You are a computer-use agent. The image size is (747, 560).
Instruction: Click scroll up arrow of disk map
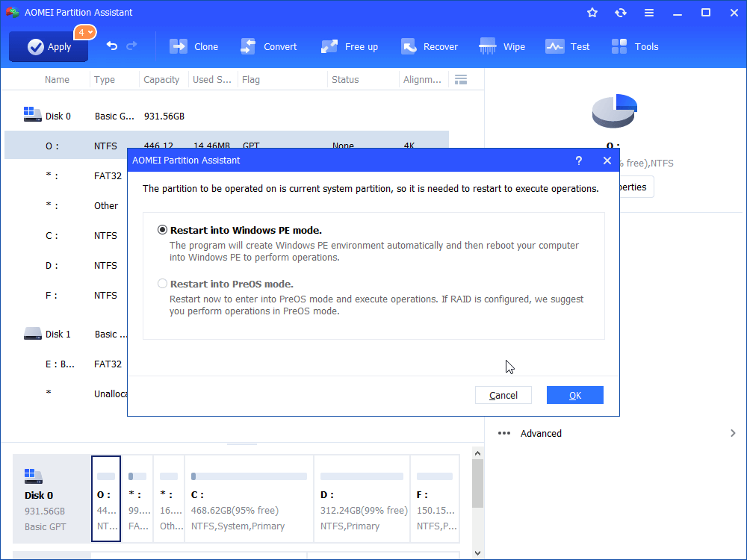(x=478, y=454)
